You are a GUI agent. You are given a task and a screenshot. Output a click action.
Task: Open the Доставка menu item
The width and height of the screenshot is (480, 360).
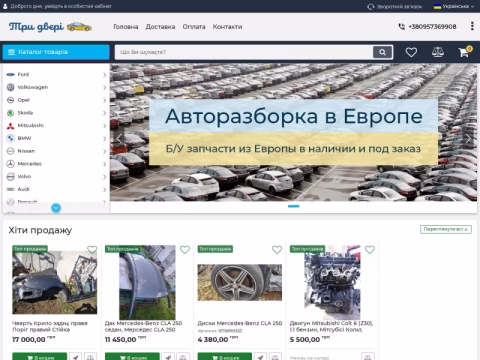point(160,27)
